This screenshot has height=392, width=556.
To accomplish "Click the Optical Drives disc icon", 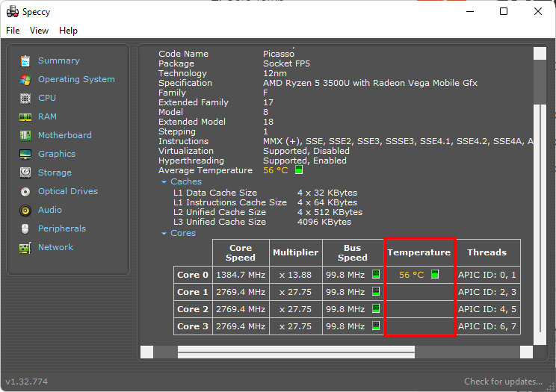I will pos(25,192).
